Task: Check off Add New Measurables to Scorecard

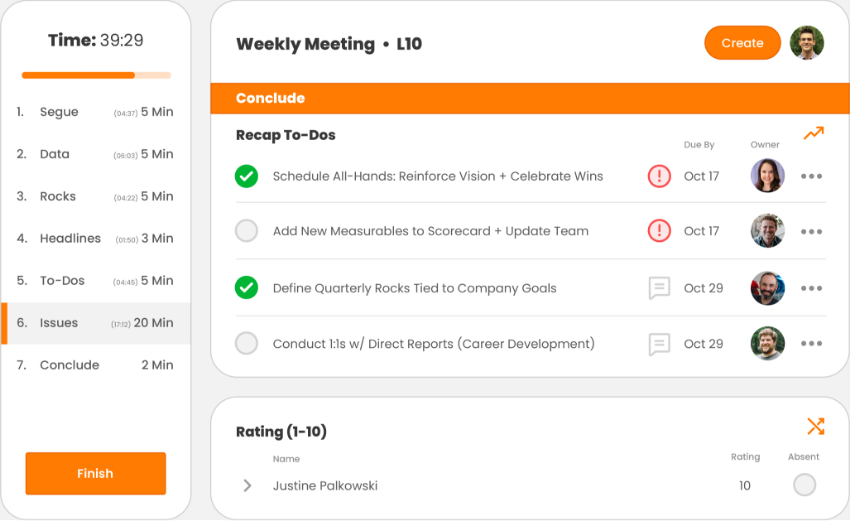Action: click(246, 231)
